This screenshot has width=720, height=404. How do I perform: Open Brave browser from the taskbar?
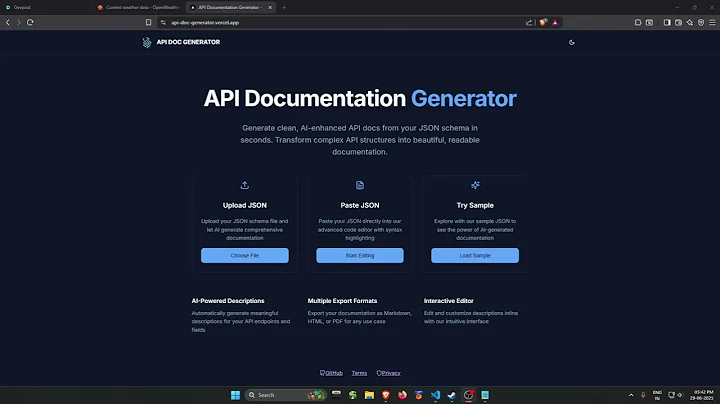[386, 395]
